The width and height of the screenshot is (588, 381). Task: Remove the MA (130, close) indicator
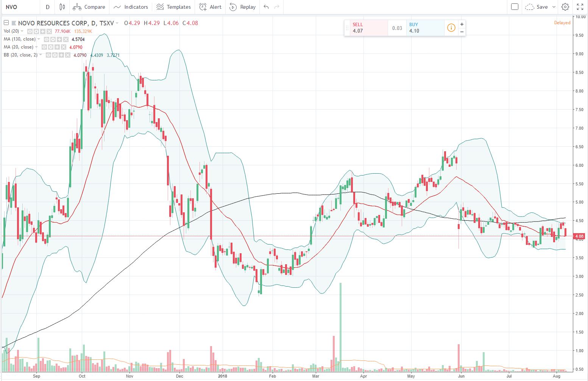click(66, 39)
